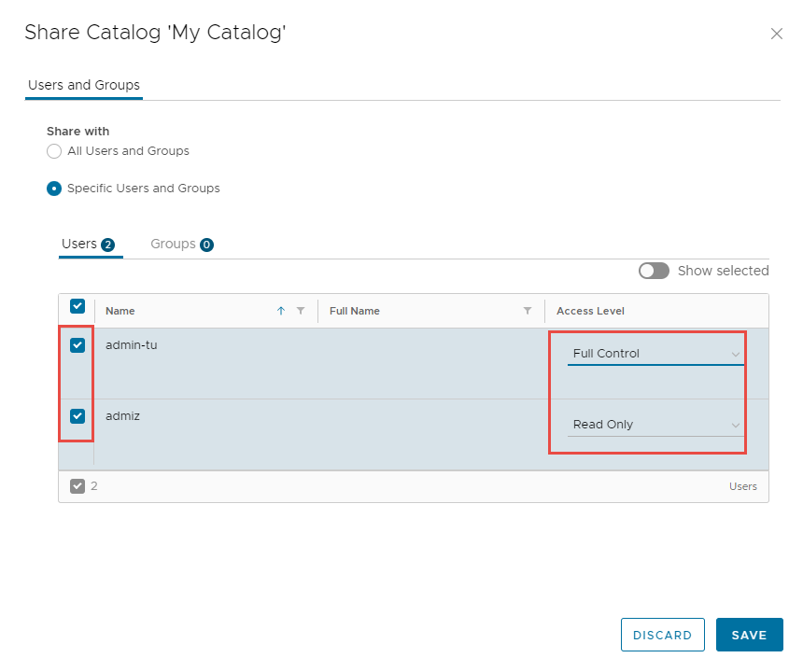
Task: Select the admiz name cell
Action: [122, 415]
